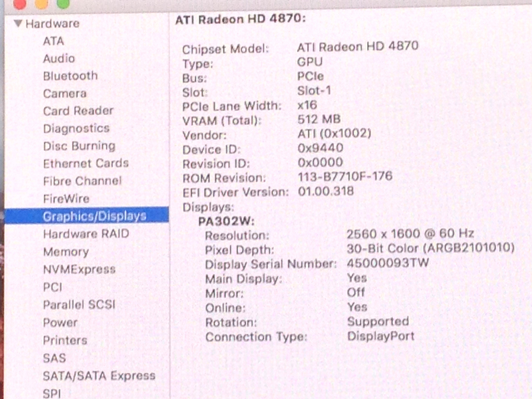Select Power in the sidebar

tap(60, 323)
